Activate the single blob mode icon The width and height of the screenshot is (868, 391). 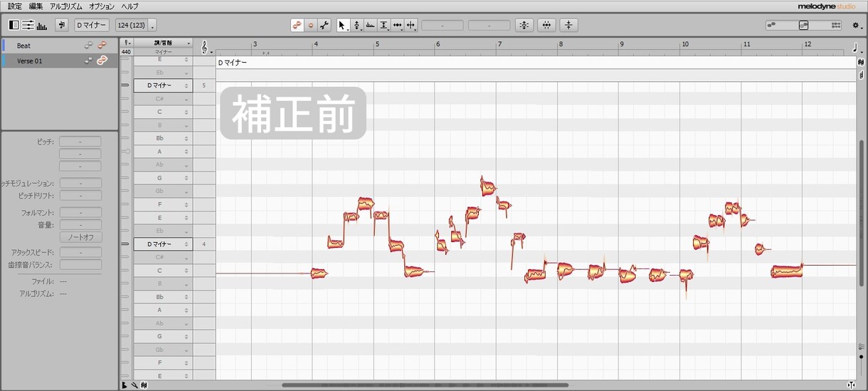pyautogui.click(x=311, y=25)
